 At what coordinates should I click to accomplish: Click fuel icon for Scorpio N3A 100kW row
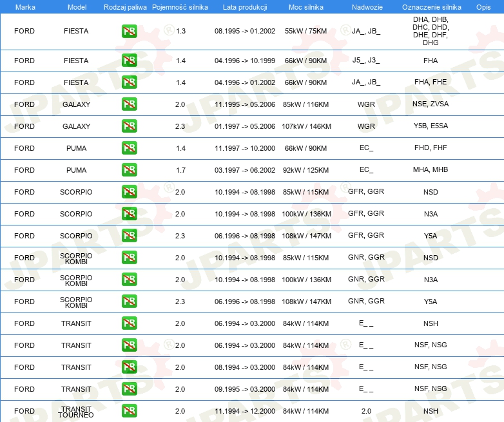[129, 214]
